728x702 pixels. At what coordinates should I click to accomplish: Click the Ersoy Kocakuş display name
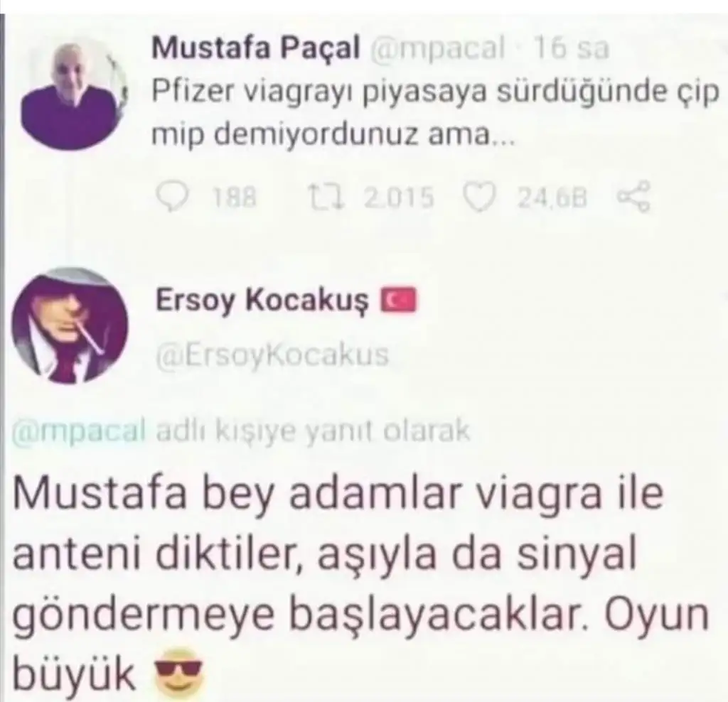tap(262, 301)
